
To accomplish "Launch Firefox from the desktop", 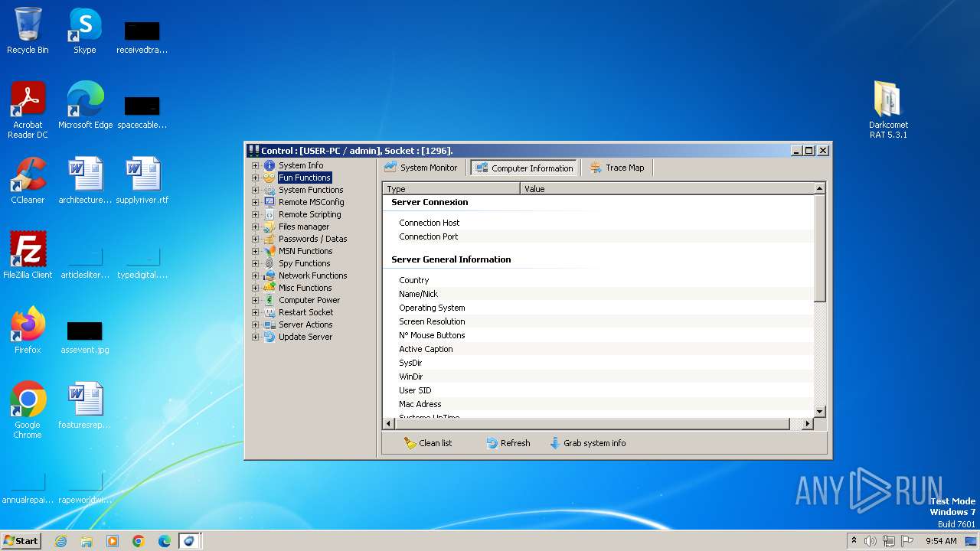I will coord(28,330).
